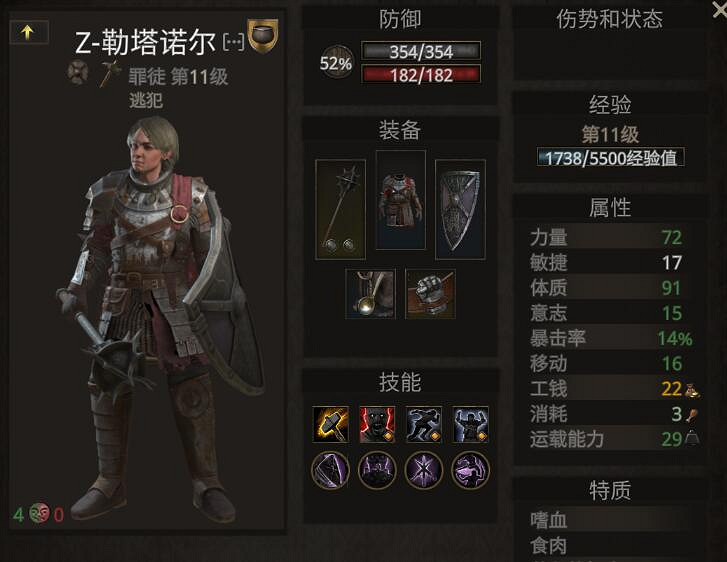Select the kite shield equipment slot
Viewport: 727px width, 562px height.
[x=460, y=210]
